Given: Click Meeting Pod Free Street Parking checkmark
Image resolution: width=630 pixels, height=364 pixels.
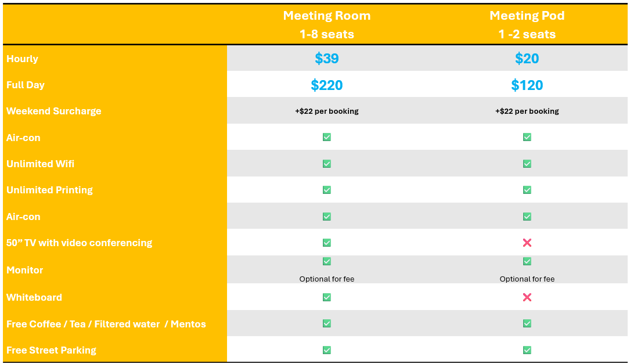Looking at the screenshot, I should [527, 350].
